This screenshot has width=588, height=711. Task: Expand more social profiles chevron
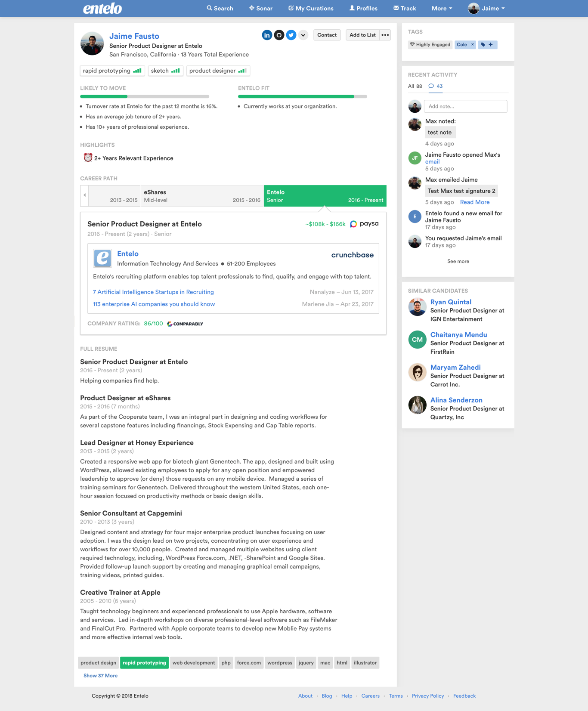[x=303, y=35]
